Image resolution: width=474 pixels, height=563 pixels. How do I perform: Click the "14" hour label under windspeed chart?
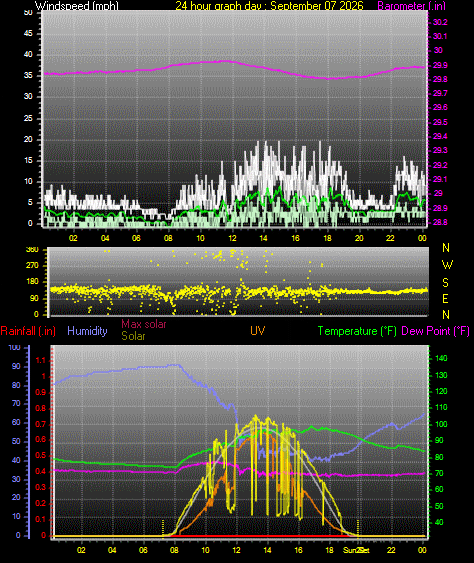(x=264, y=238)
